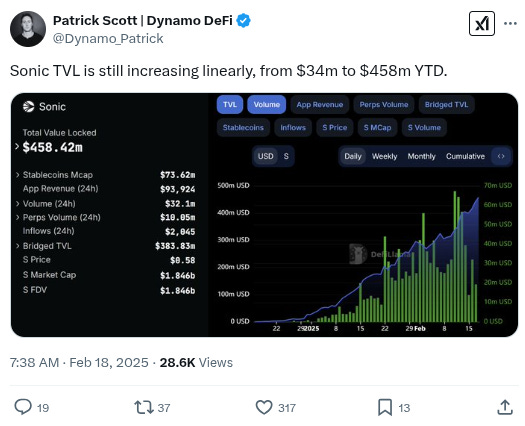Click the S Market Cap label
The height and width of the screenshot is (426, 525).
(50, 275)
